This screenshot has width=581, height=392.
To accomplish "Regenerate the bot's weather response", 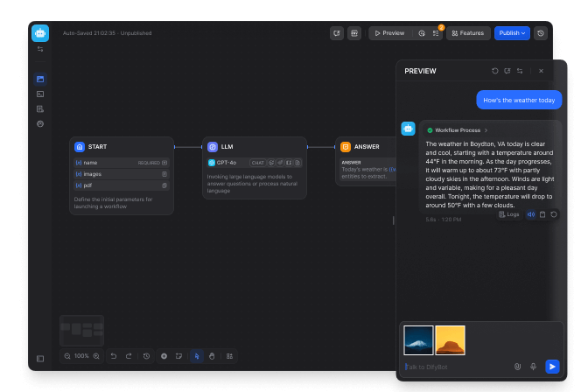I will (554, 214).
